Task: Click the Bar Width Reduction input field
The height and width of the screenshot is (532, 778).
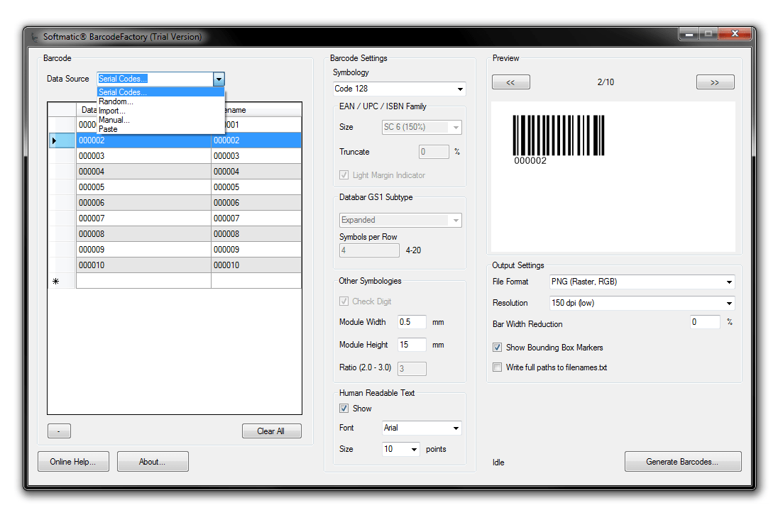Action: click(x=705, y=322)
